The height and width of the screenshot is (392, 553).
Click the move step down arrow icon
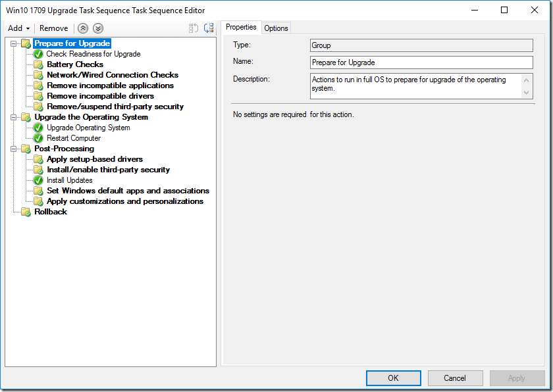click(x=98, y=28)
